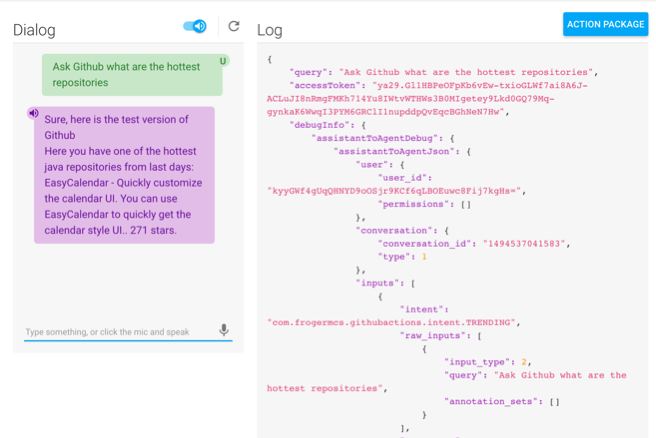
Task: Click the "input_type" key in log
Action: pyautogui.click(x=477, y=362)
